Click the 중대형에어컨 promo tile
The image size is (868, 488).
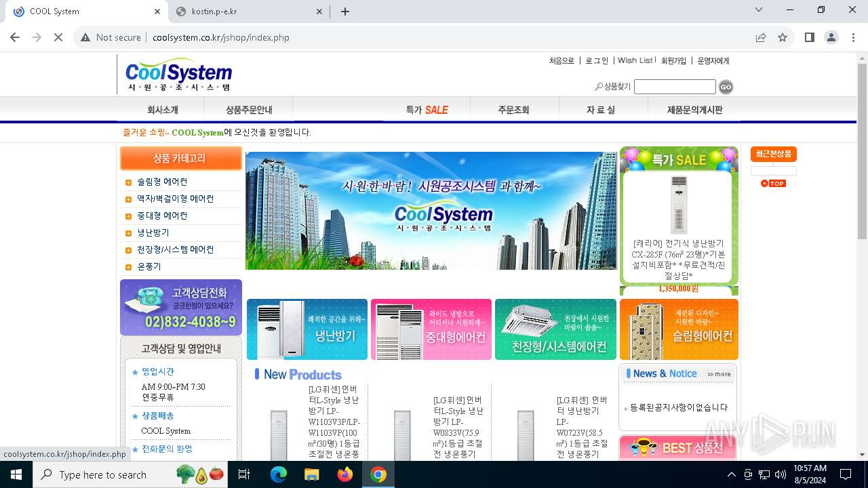[x=431, y=329]
